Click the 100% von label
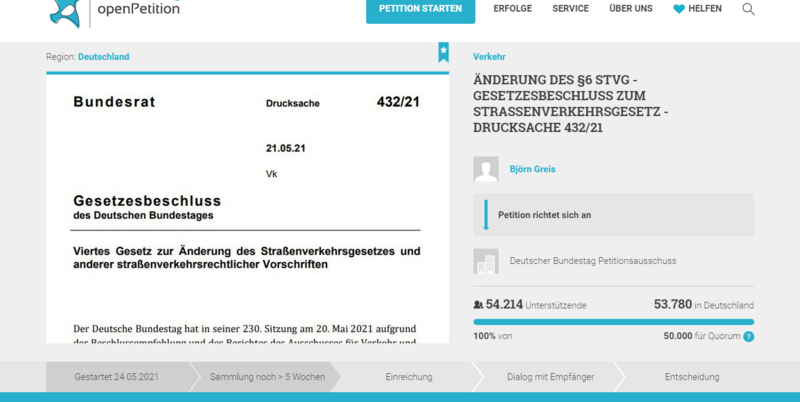The image size is (800, 402). point(493,336)
